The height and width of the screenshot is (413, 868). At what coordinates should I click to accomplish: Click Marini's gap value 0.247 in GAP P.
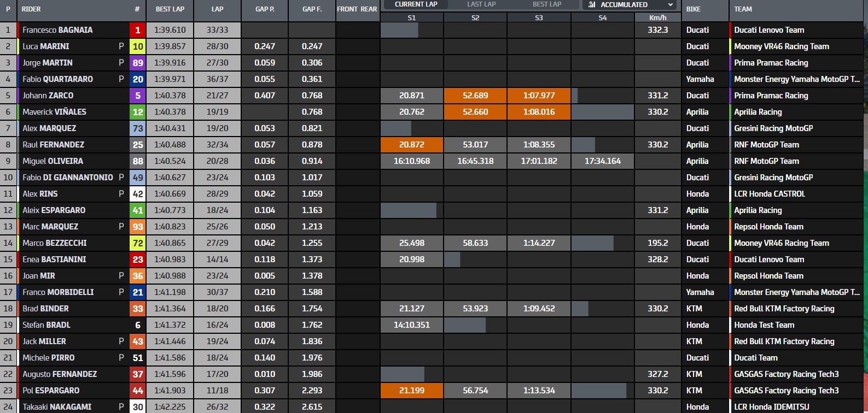[x=265, y=46]
